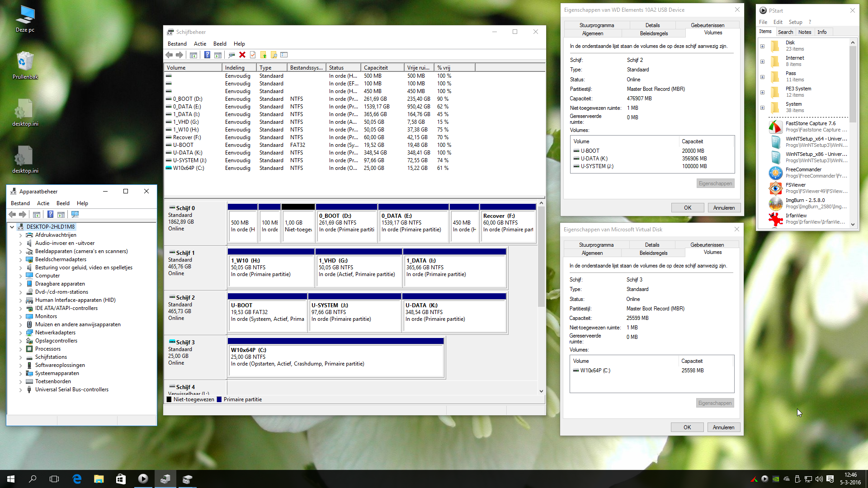Open the blue Help icon in Schijfbeheer toolbar

(207, 55)
